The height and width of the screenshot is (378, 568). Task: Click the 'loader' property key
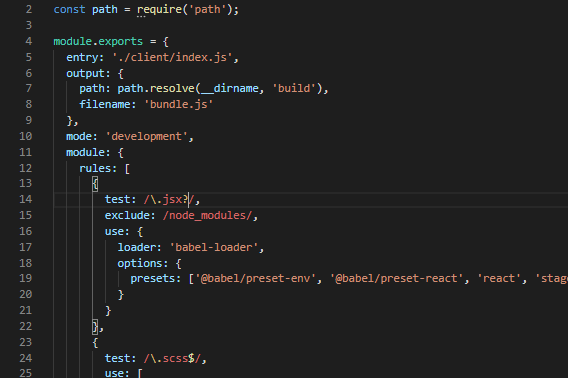coord(137,247)
